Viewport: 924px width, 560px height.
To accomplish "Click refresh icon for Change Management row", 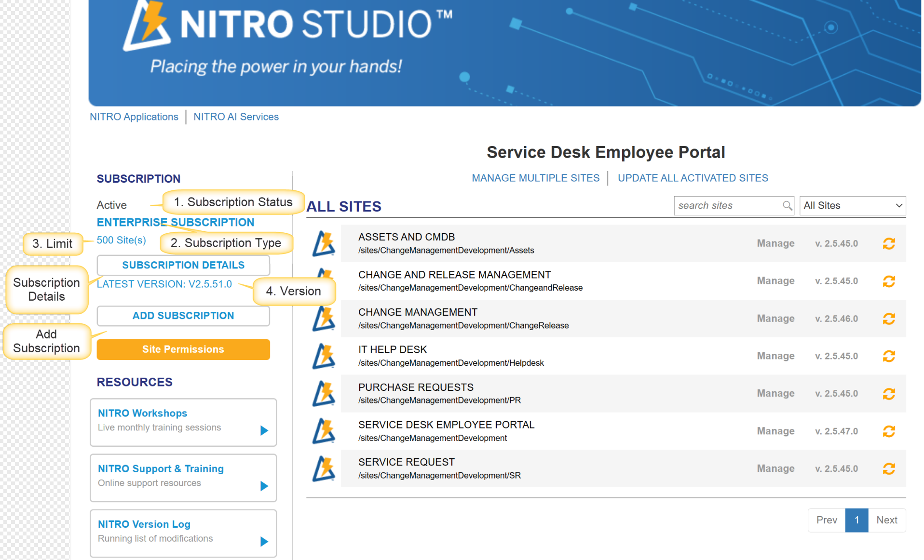I will (889, 319).
